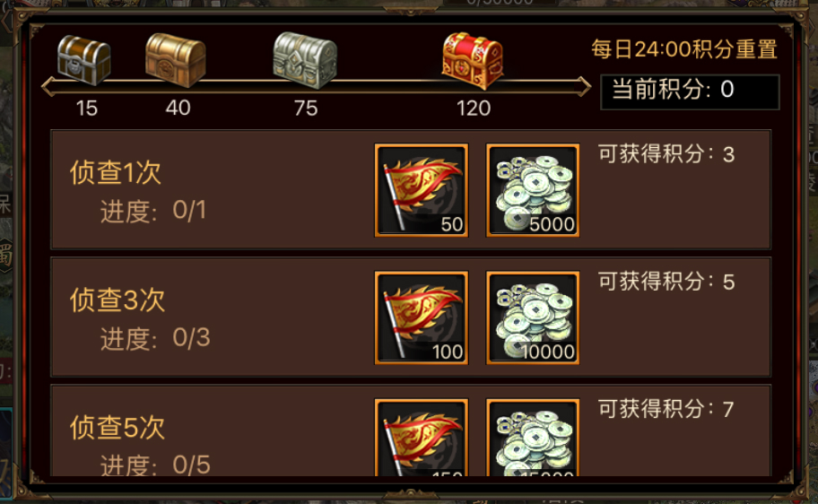Open the 120-point red gold treasure chest
This screenshot has width=818, height=504.
click(x=473, y=60)
